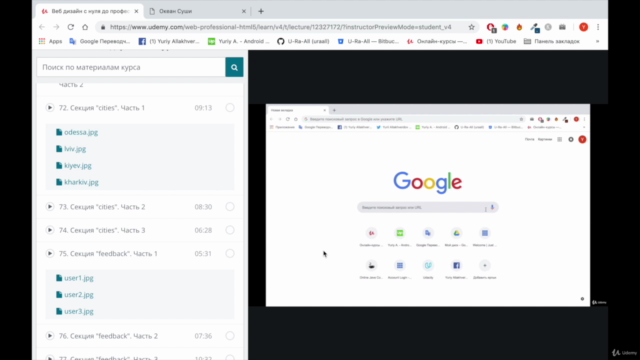Image resolution: width=640 pixels, height=360 pixels.
Task: Click the browser address bar URL
Action: pos(280,27)
